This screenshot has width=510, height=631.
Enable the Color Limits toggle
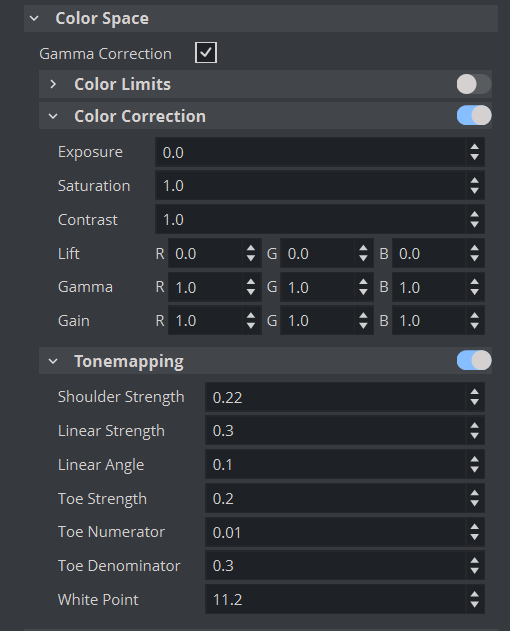coord(474,84)
